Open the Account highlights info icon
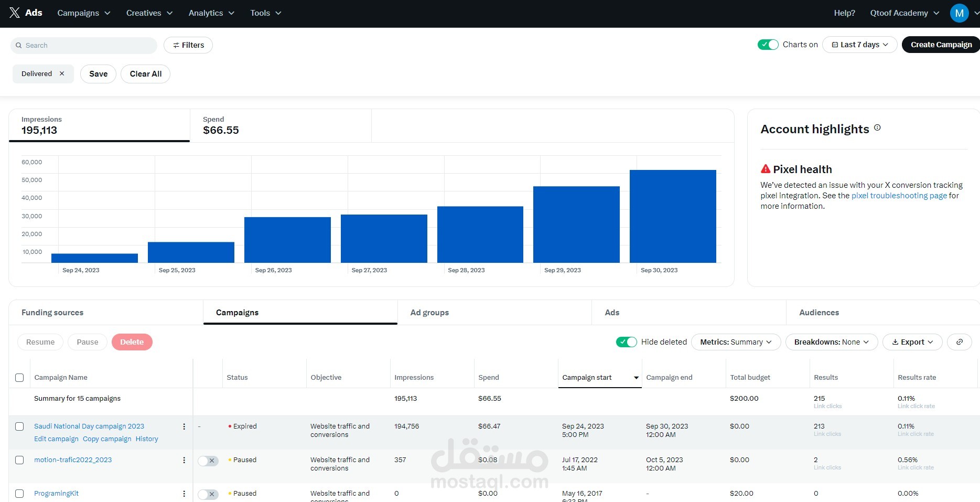980x502 pixels. 877,127
